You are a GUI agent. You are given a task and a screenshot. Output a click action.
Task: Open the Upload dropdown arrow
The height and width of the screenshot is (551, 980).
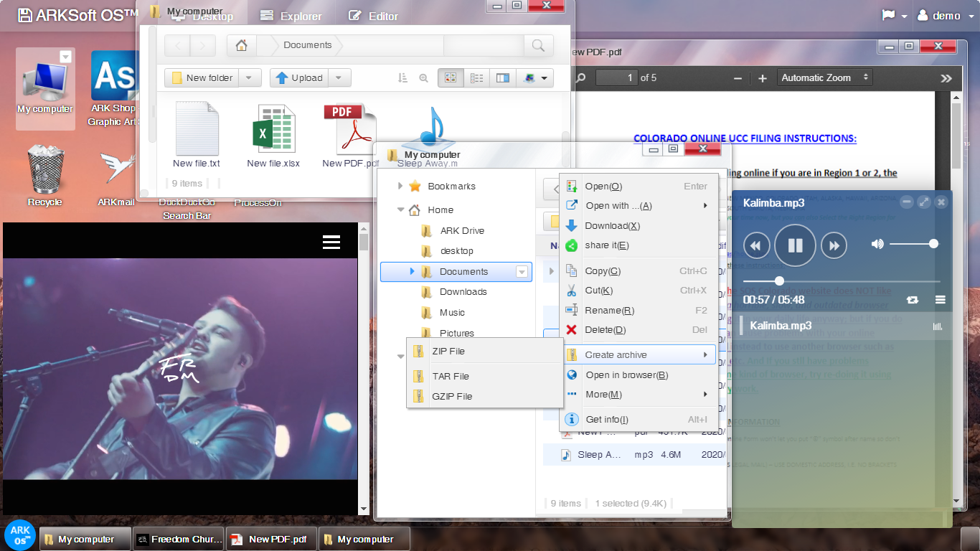[x=340, y=77]
